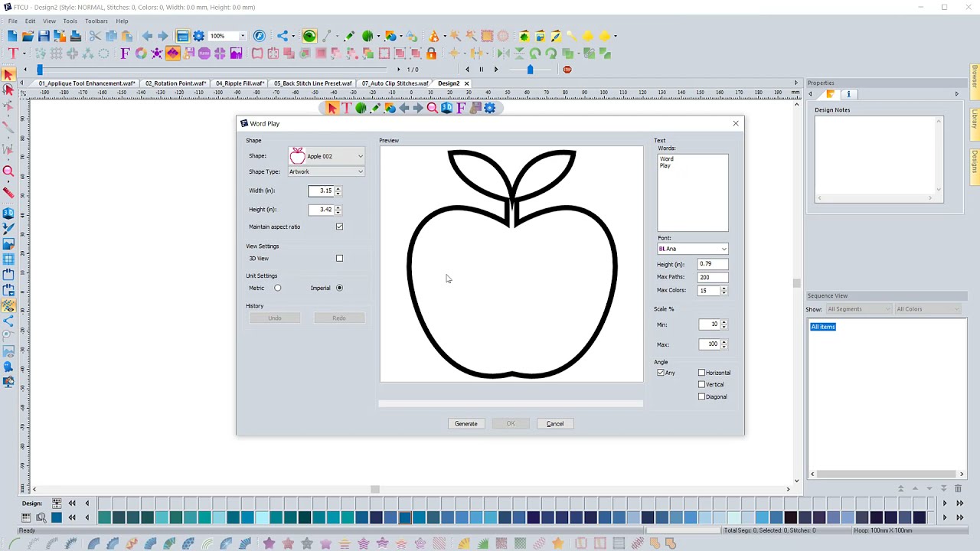Click the redo right arrow icon in main toolbar
This screenshot has height=551, width=980.
(x=162, y=36)
